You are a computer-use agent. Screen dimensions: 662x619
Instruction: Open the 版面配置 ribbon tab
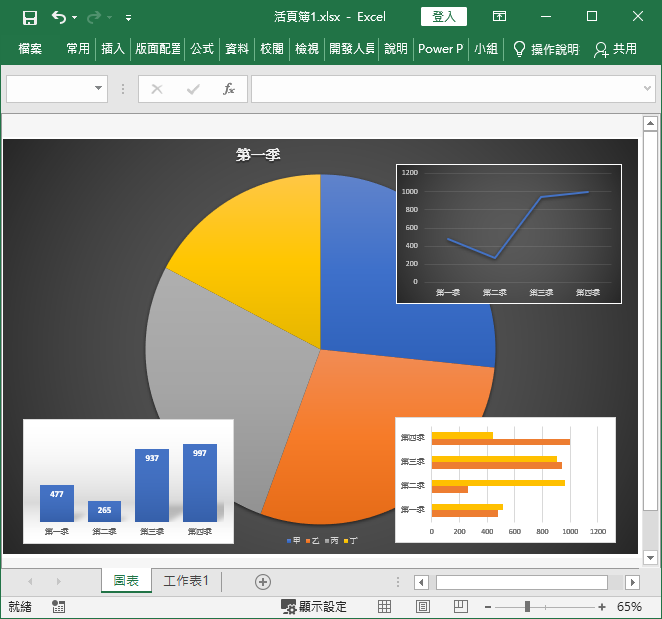pyautogui.click(x=158, y=49)
